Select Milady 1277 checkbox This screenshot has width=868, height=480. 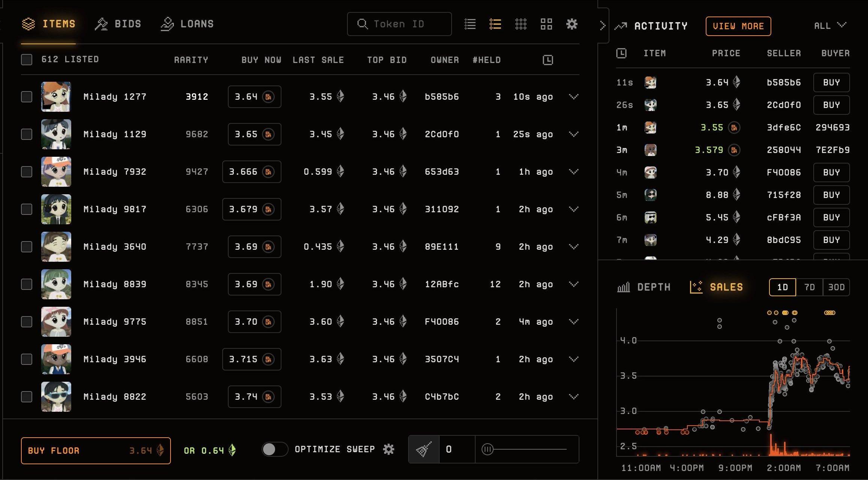27,97
